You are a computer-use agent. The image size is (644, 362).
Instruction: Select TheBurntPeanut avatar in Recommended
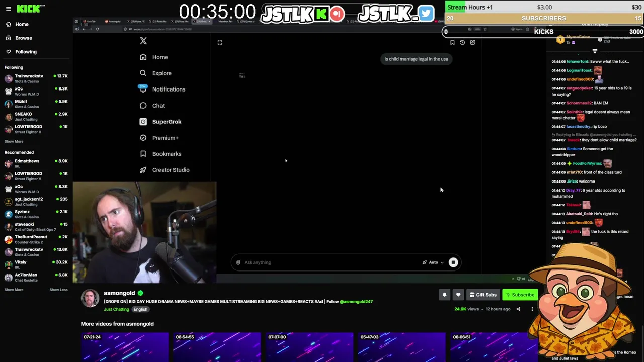click(9, 239)
